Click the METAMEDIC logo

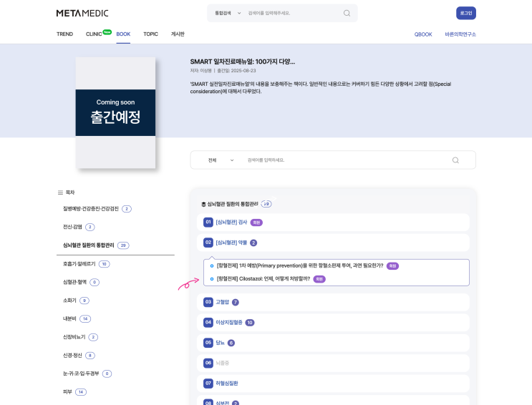coord(82,13)
